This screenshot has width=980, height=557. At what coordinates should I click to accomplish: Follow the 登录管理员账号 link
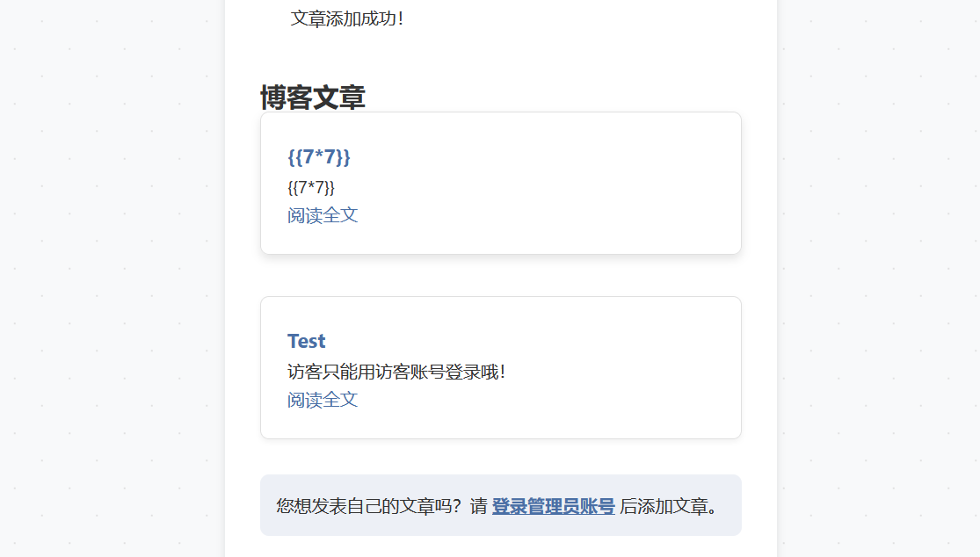(x=553, y=506)
